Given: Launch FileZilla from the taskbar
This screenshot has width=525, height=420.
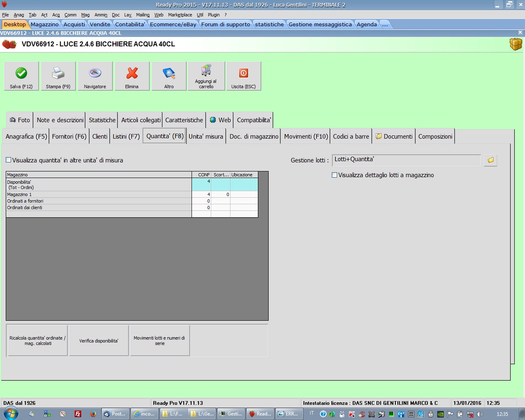Looking at the screenshot, I should [x=78, y=414].
